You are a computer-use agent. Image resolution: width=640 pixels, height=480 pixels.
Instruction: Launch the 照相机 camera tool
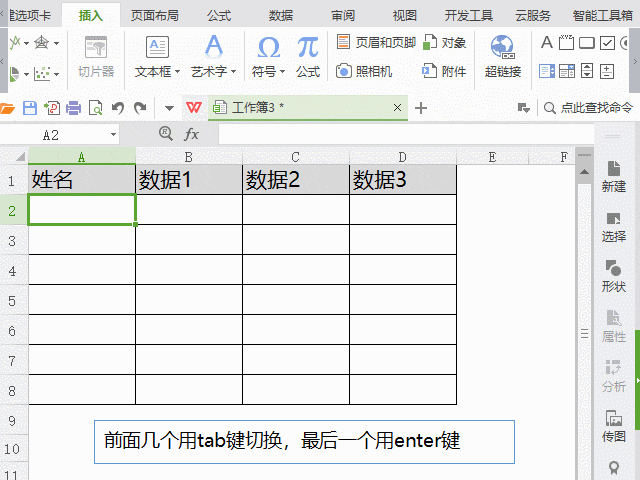pyautogui.click(x=364, y=71)
